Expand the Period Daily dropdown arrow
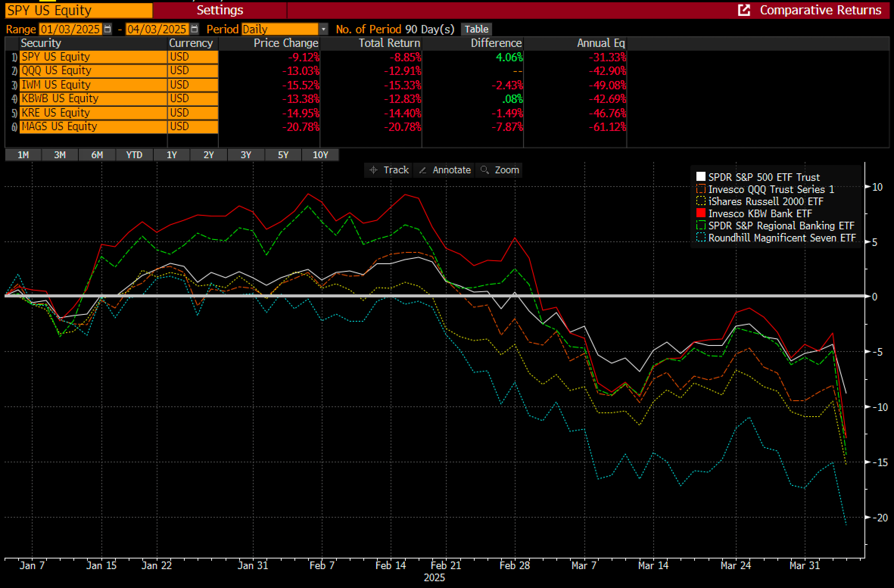Screen dimensions: 894x588 tap(323, 29)
